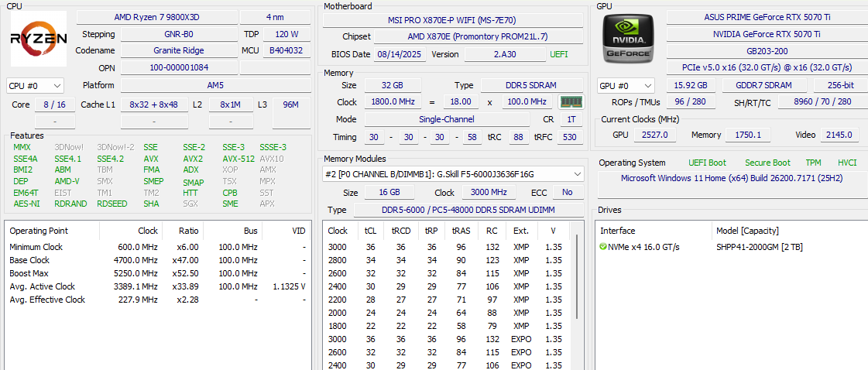Click the AMD Ryzen logo

(39, 39)
